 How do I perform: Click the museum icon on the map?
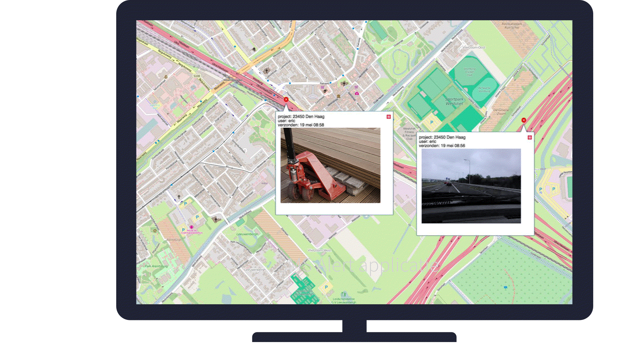[x=338, y=96]
